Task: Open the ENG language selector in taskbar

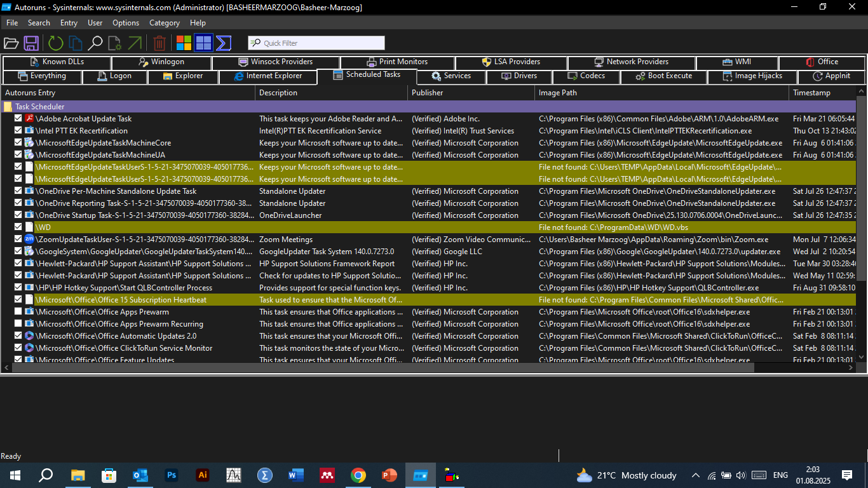Action: tap(780, 475)
